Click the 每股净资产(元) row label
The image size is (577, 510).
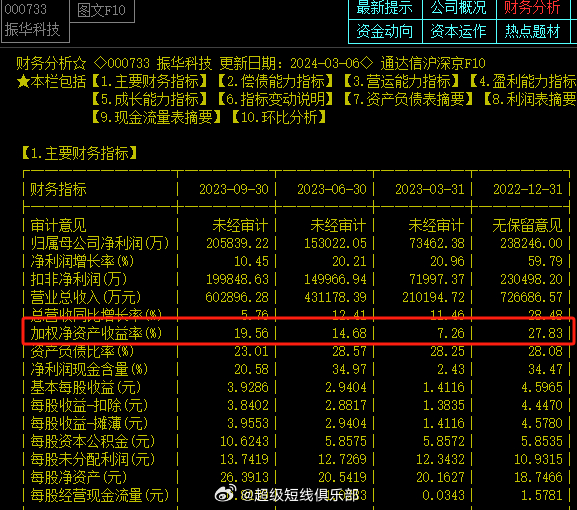pyautogui.click(x=78, y=477)
